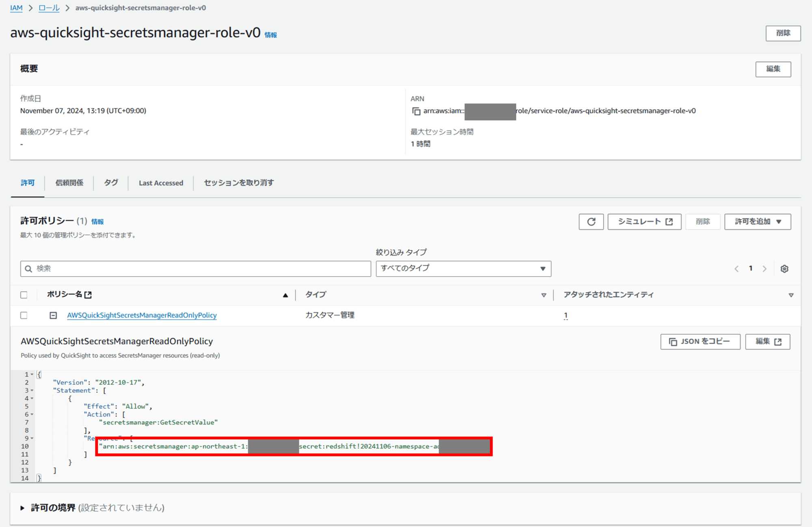Click the 削除 button for the role
Image resolution: width=812 pixels, height=527 pixels.
click(x=783, y=33)
